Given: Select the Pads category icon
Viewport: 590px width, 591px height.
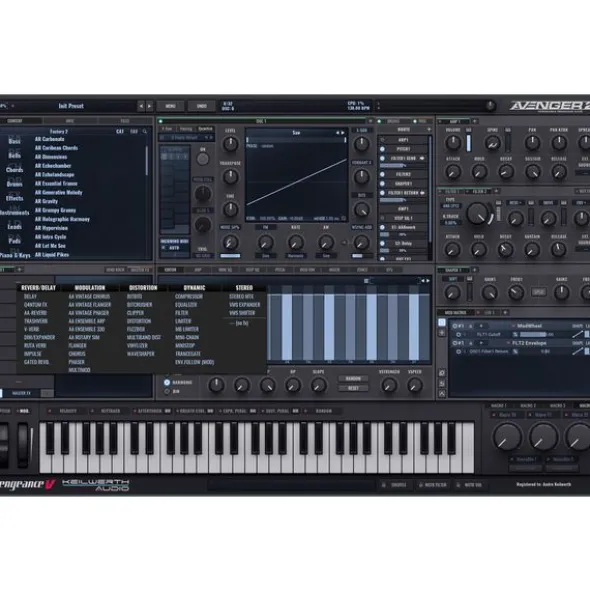Looking at the screenshot, I should pyautogui.click(x=14, y=240).
